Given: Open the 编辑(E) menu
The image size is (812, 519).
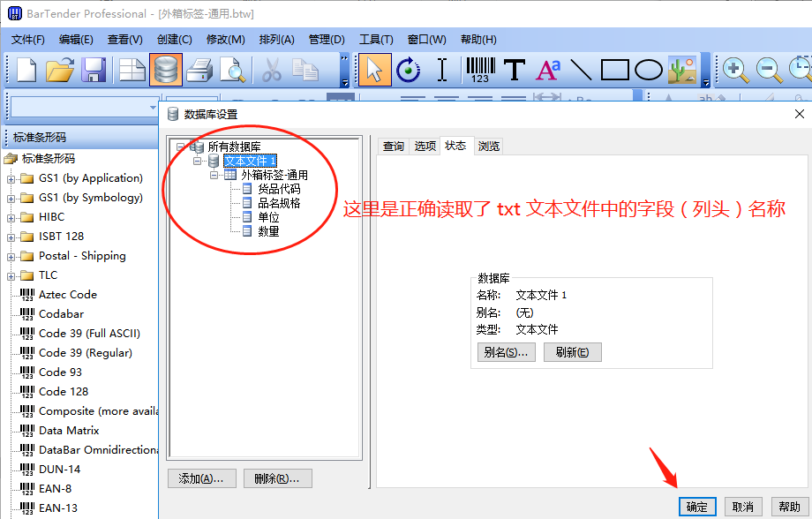Looking at the screenshot, I should [76, 40].
